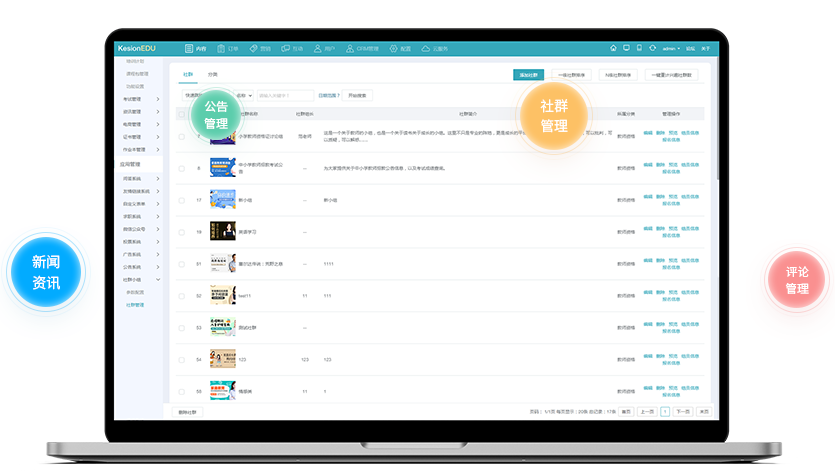Switch to the 分类 tab

click(212, 74)
